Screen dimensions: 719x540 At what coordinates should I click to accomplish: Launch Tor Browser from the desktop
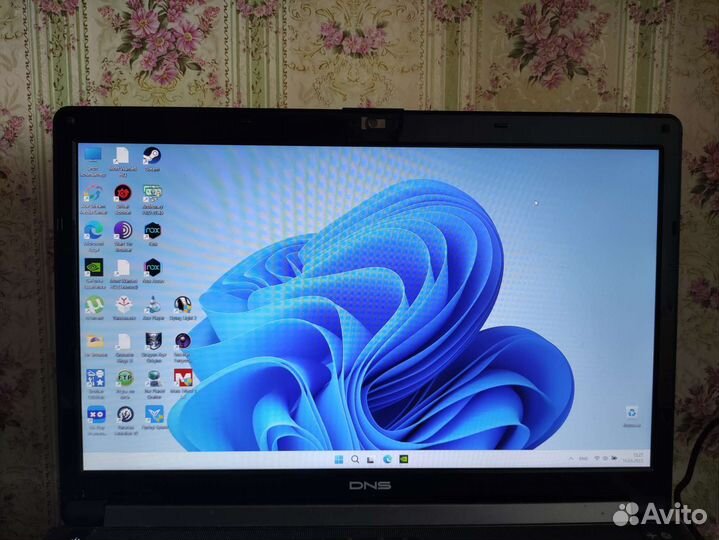124,231
